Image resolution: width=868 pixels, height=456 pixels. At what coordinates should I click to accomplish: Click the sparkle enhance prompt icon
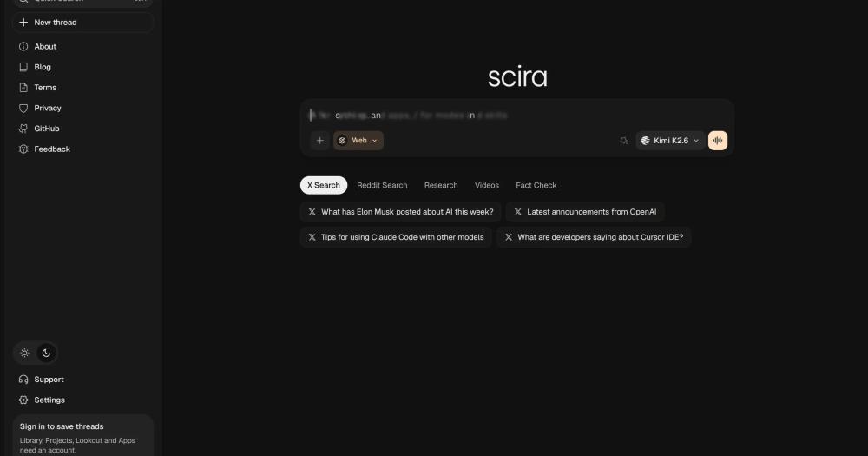coord(624,141)
